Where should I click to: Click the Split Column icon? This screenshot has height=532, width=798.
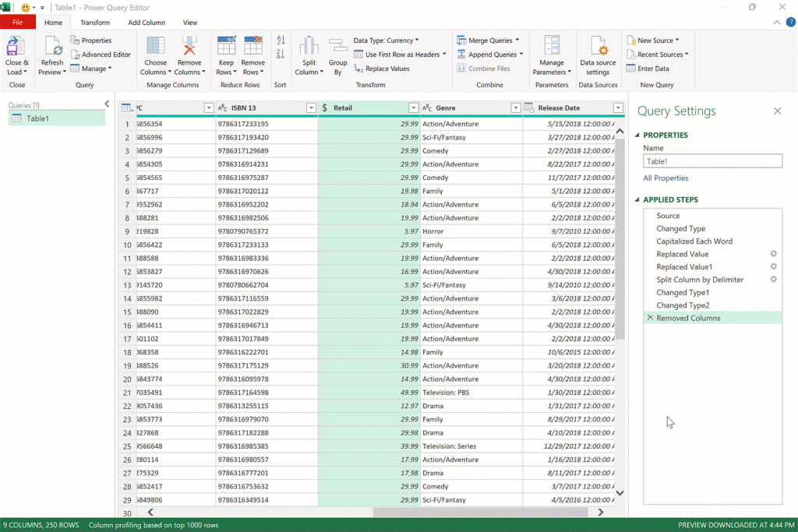tap(309, 47)
